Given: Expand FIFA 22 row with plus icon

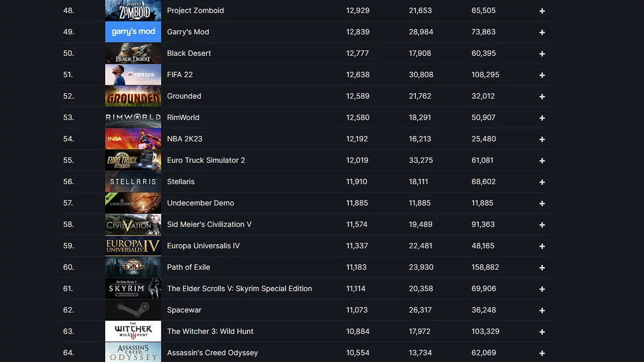Looking at the screenshot, I should pyautogui.click(x=542, y=75).
